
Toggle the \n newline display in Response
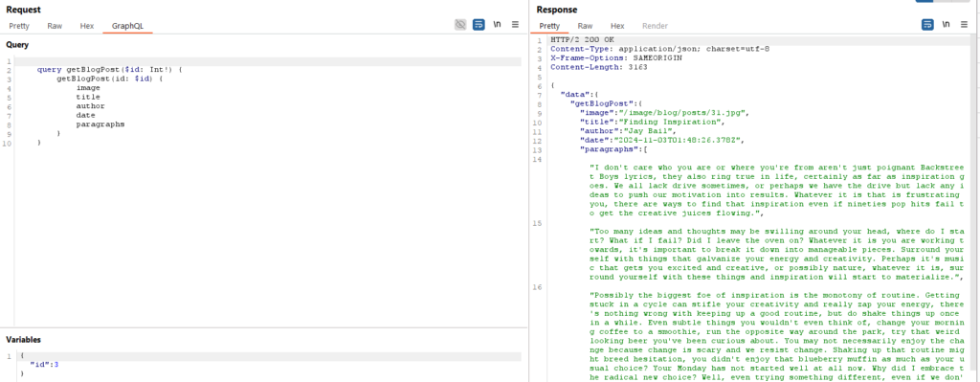tap(947, 25)
